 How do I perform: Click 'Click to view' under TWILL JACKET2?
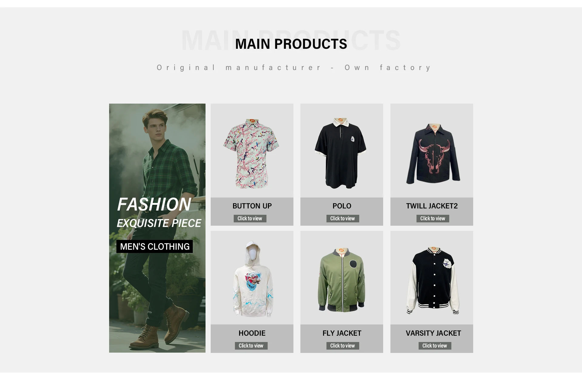click(x=433, y=219)
